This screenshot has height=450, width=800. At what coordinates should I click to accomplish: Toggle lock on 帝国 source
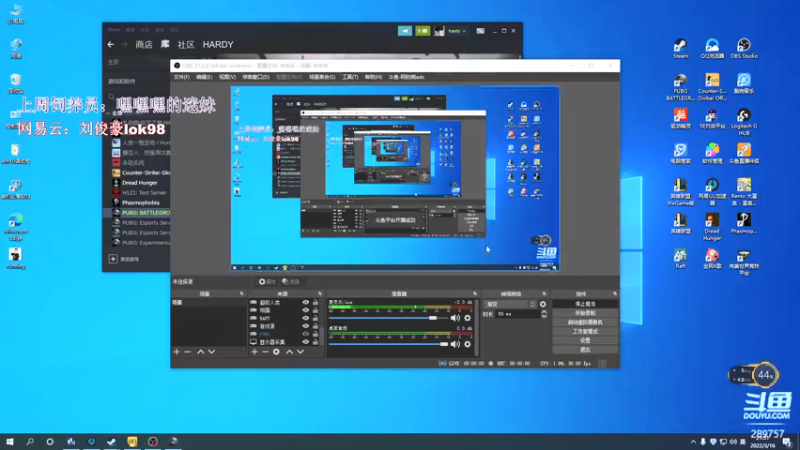tap(315, 310)
